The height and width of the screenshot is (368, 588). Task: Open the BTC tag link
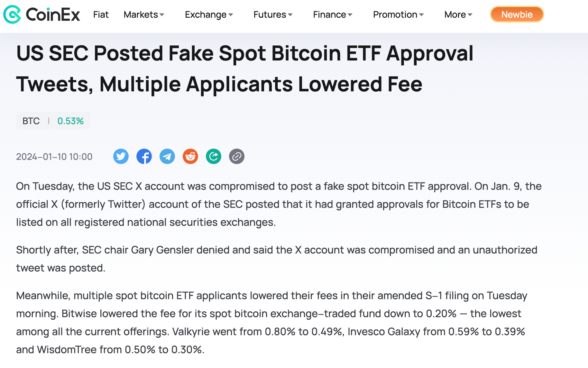point(31,121)
